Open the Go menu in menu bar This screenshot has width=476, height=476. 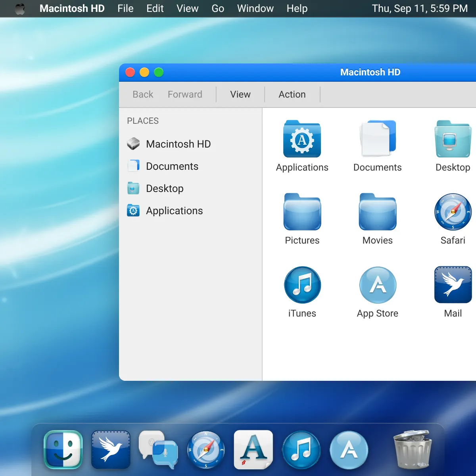click(218, 8)
